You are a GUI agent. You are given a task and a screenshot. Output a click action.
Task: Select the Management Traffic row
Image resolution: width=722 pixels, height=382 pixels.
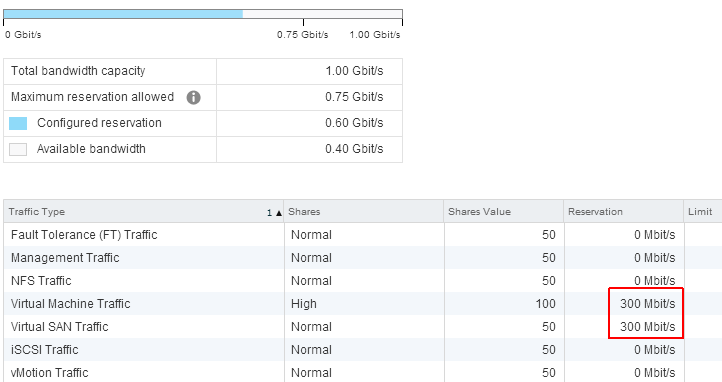(363, 258)
